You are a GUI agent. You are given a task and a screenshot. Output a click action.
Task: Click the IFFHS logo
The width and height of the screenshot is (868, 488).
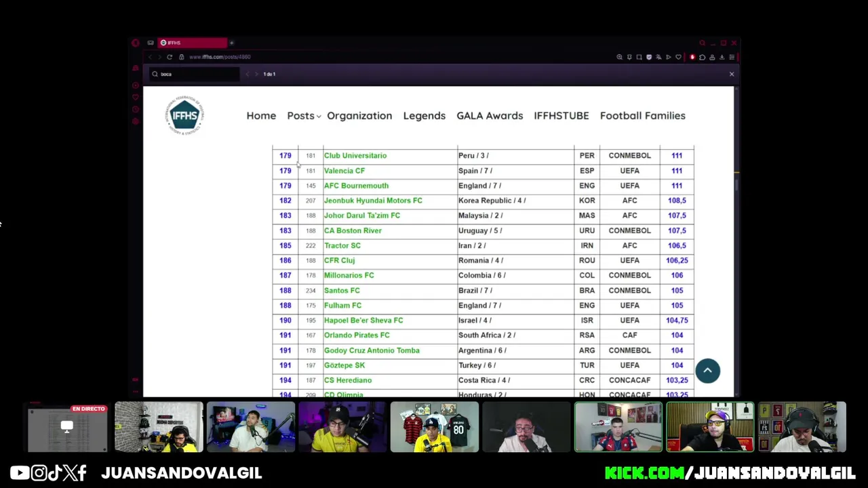point(184,115)
